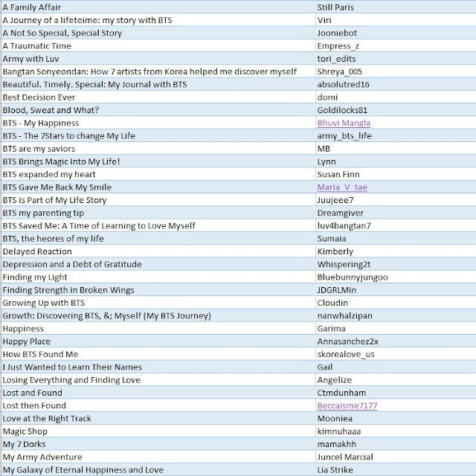Select the 'Bangtan Sonyeondan: How 7 artists' title

(x=158, y=71)
